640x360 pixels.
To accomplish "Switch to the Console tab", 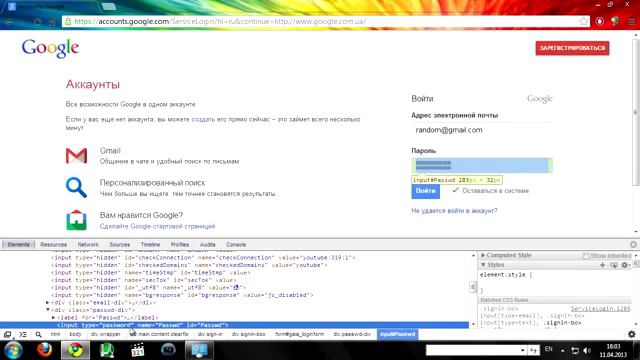I will (x=236, y=244).
